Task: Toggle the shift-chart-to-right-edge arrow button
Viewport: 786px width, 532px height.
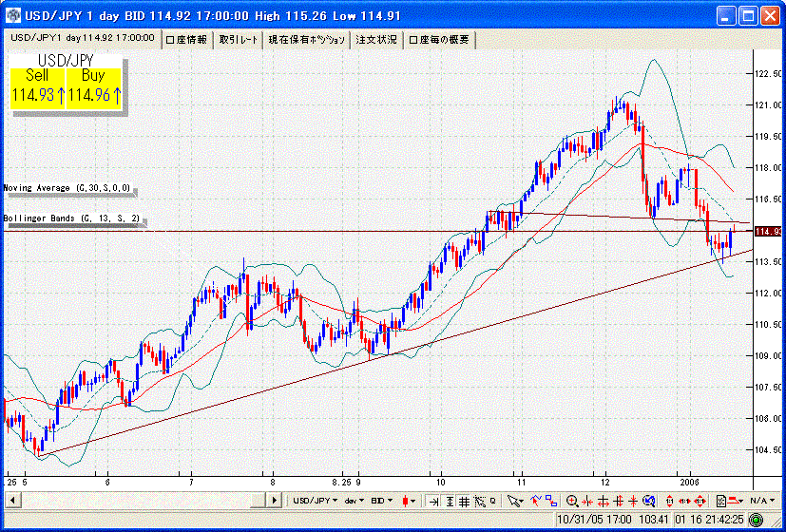Action: pyautogui.click(x=432, y=501)
